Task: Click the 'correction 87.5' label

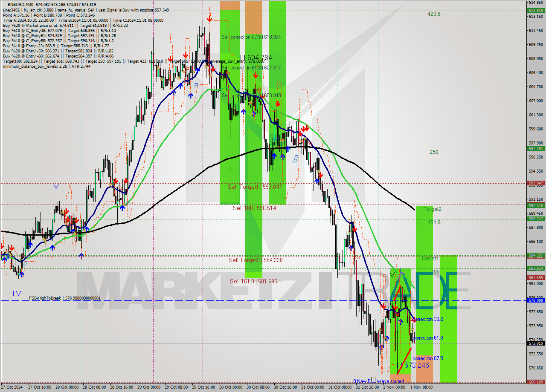Action: (x=427, y=358)
